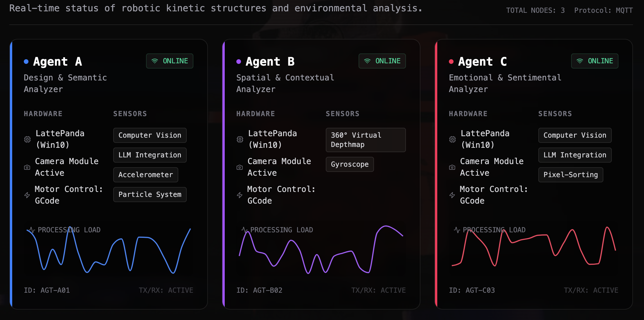
Task: Click the pulse icon beside Agent C's Processing Load
Action: click(x=457, y=230)
